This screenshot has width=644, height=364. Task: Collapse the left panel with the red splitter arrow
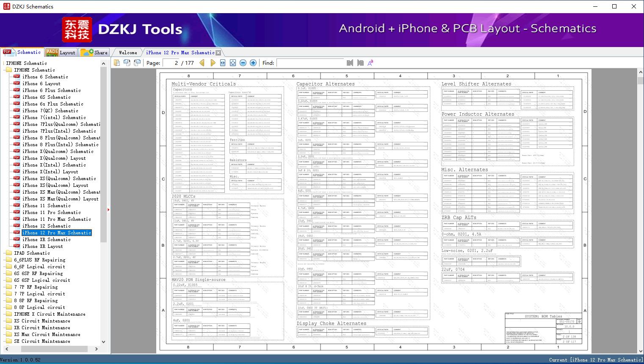pos(109,209)
